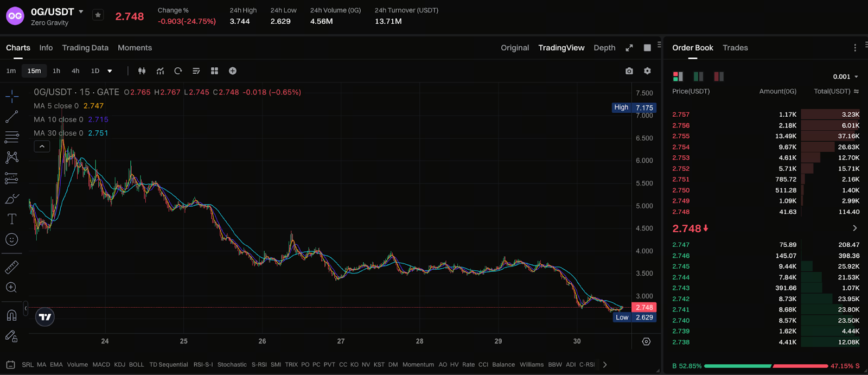Click the chart time-axis settings icon

(646, 341)
